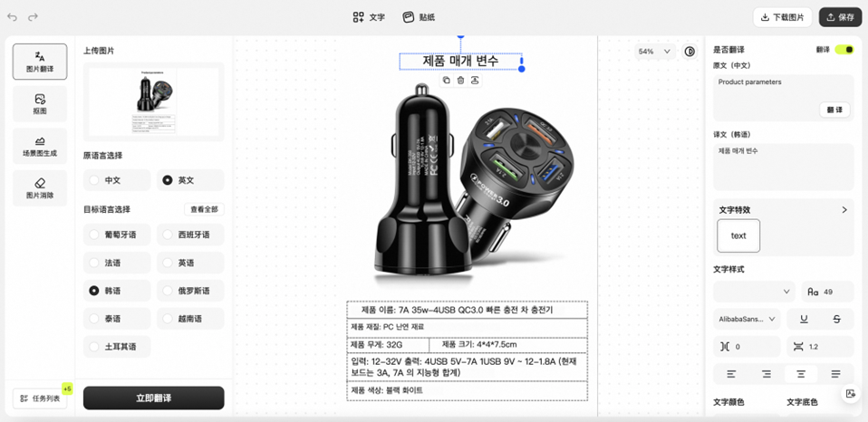
Task: Click the contrast compare icon beside zoom
Action: tap(690, 52)
